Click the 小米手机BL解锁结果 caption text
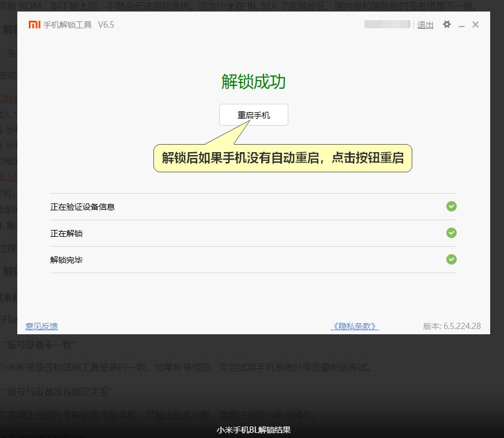 click(x=254, y=430)
